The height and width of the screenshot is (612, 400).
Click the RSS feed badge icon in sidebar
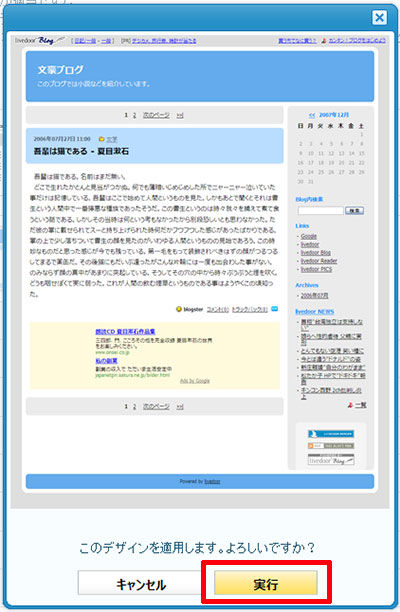click(331, 446)
